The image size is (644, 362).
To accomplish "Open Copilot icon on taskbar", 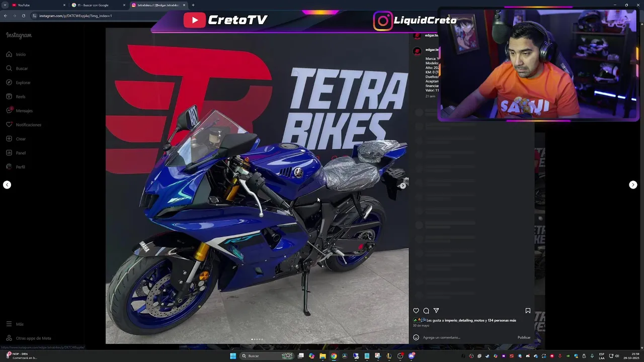I will (312, 356).
